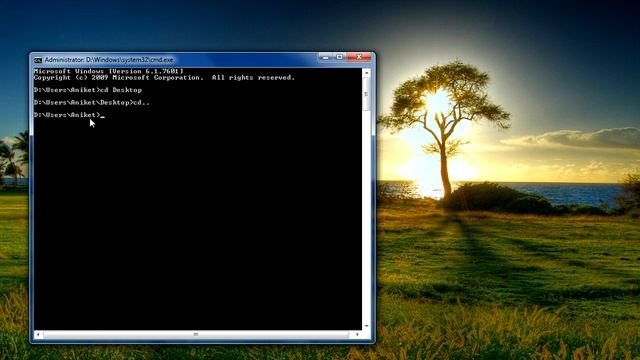Click the vertical scrollbar down arrow
The height and width of the screenshot is (360, 640).
[366, 326]
